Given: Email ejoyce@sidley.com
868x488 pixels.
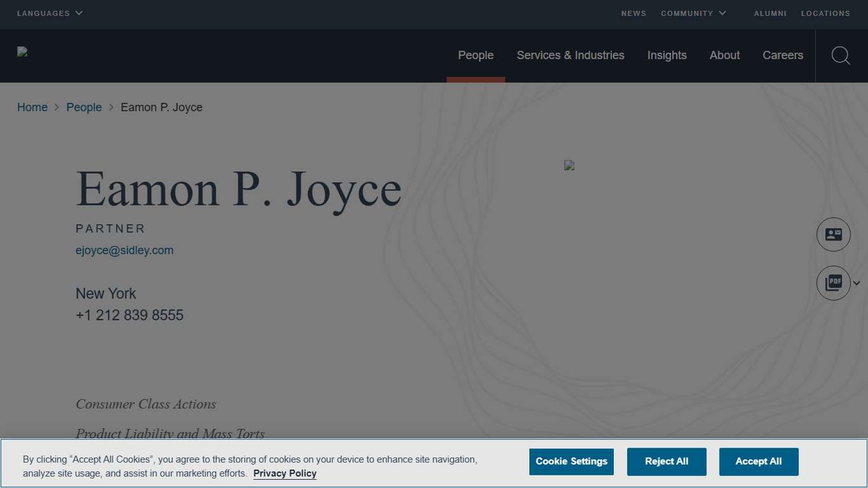Looking at the screenshot, I should 125,250.
